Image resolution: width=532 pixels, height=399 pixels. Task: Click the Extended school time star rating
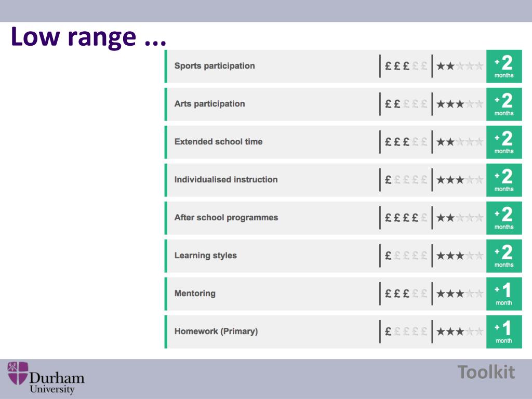[460, 142]
